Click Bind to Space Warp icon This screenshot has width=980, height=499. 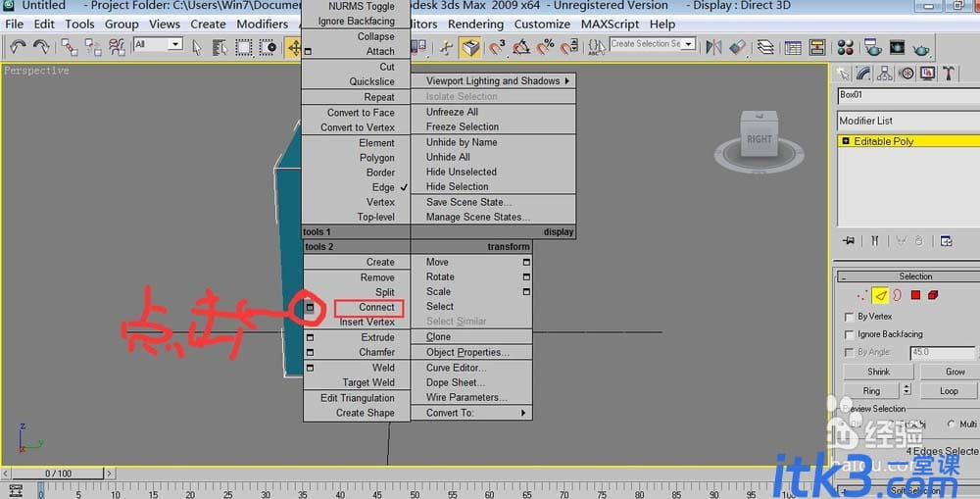117,47
